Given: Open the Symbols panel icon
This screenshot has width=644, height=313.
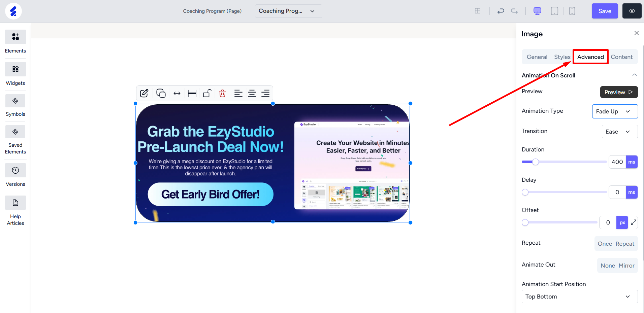Looking at the screenshot, I should [15, 101].
